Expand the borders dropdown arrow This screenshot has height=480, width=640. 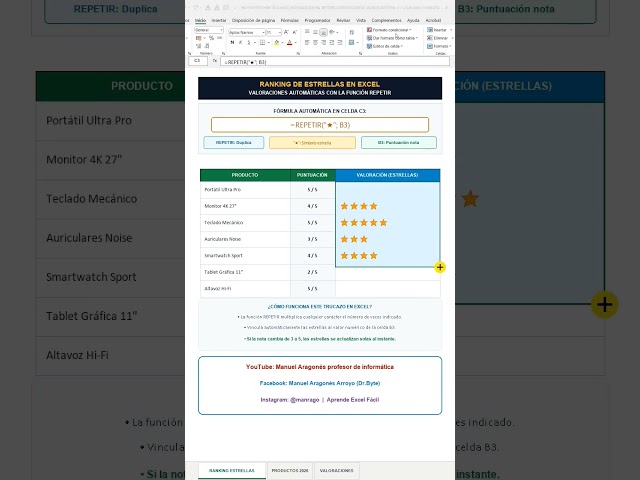(x=269, y=42)
